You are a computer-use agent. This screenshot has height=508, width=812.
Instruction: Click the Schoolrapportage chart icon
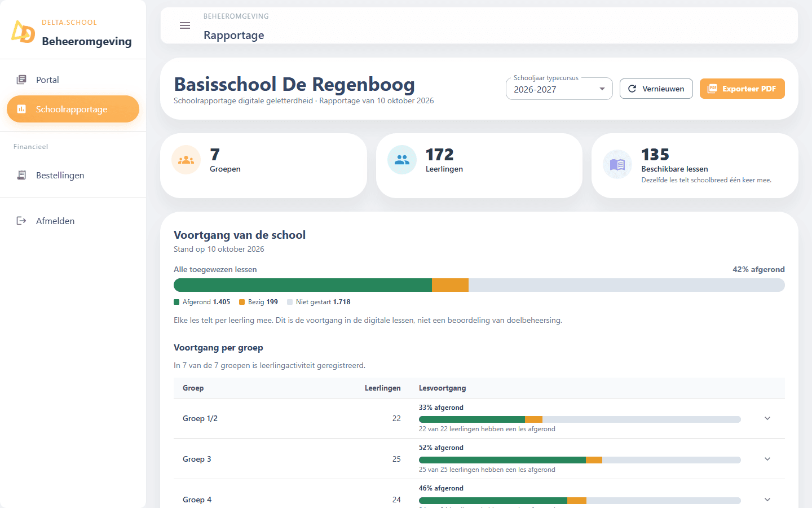21,109
